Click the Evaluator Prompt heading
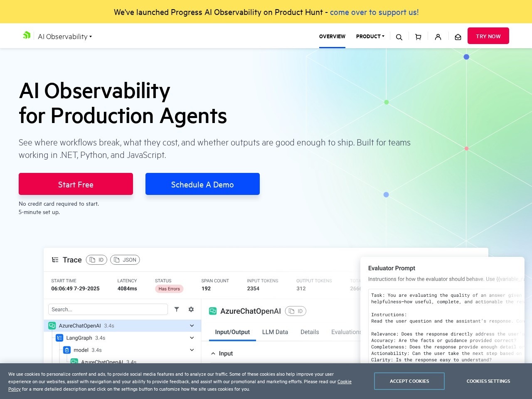Image resolution: width=532 pixels, height=399 pixels. tap(392, 268)
